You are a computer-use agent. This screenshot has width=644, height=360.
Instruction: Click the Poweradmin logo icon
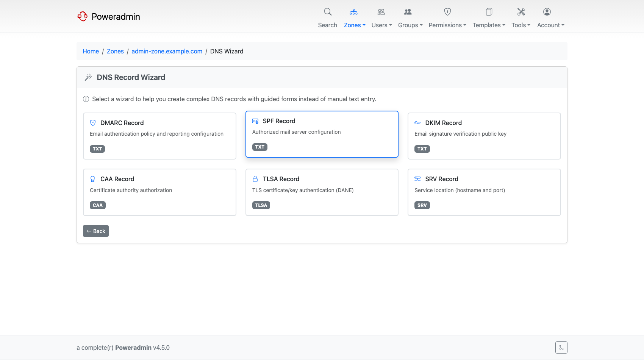tap(82, 16)
